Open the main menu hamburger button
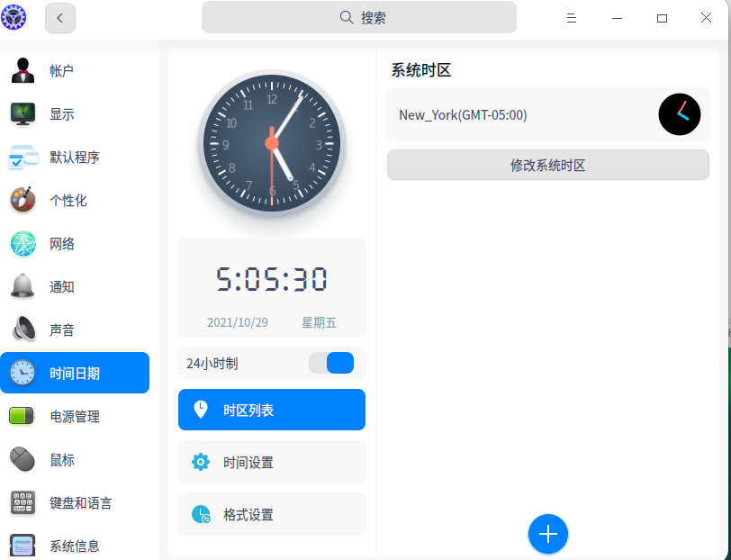Viewport: 731px width, 560px height. tap(572, 18)
